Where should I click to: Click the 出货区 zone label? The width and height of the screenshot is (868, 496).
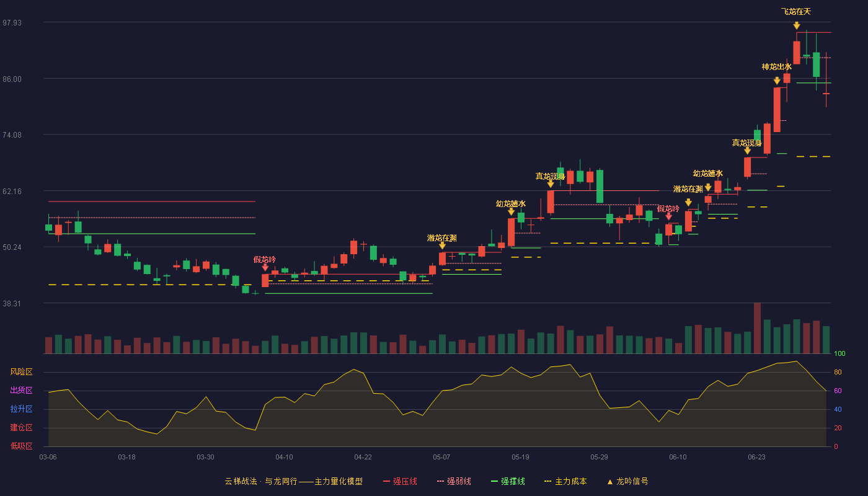pyautogui.click(x=21, y=391)
